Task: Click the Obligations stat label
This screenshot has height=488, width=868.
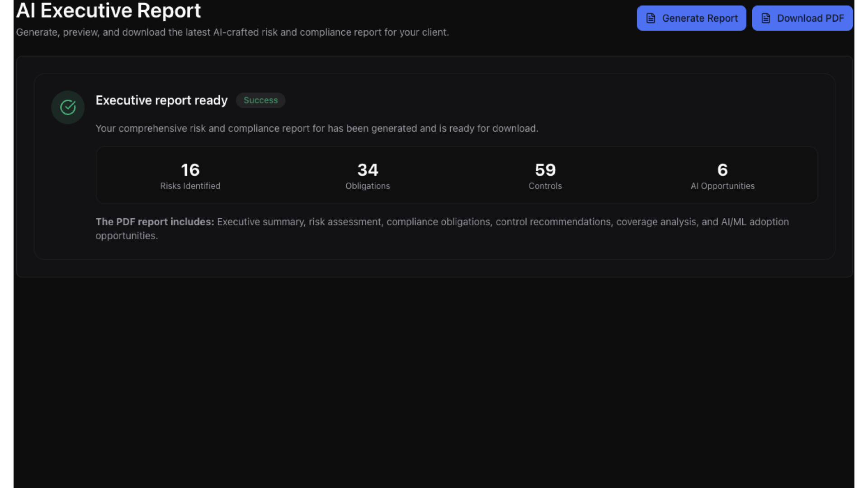Action: (368, 186)
